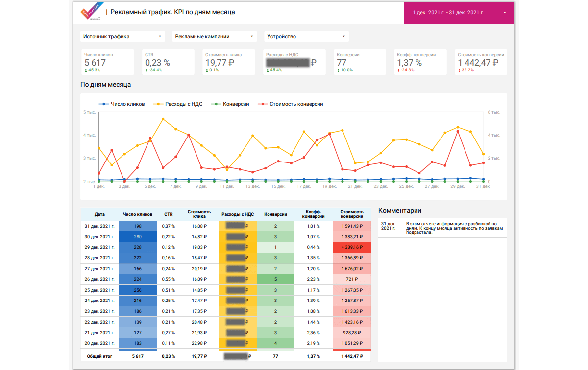Sort table by Число кликов header

pos(138,214)
